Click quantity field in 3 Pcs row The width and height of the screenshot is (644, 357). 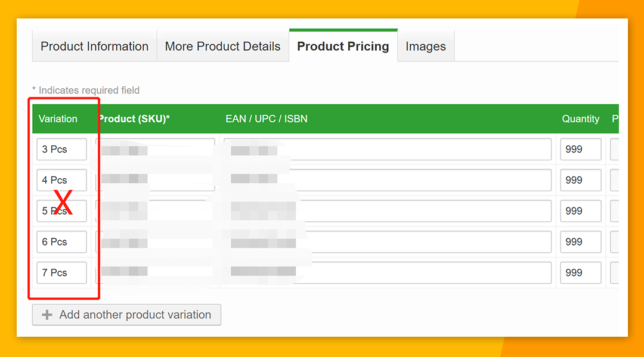pos(580,150)
